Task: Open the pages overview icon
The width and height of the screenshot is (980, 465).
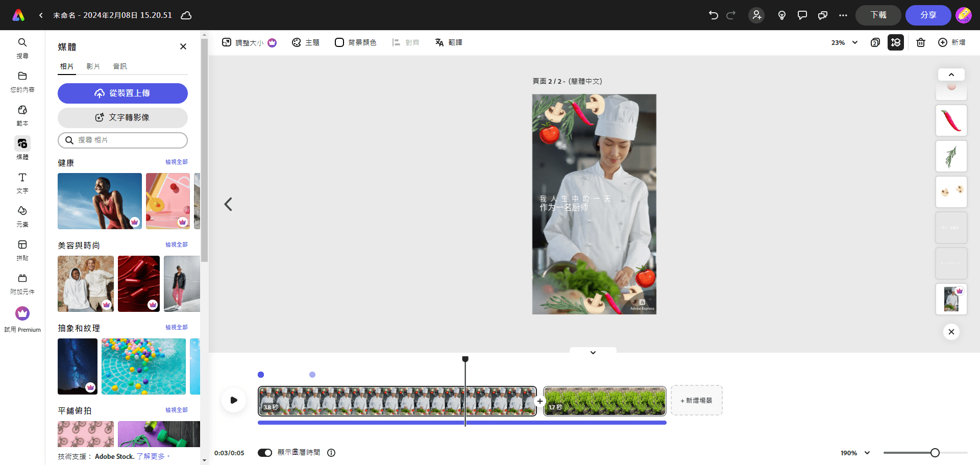Action: [x=875, y=42]
